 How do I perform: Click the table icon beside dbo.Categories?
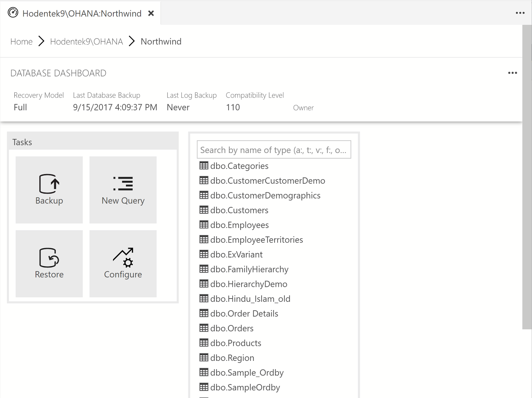pyautogui.click(x=204, y=166)
